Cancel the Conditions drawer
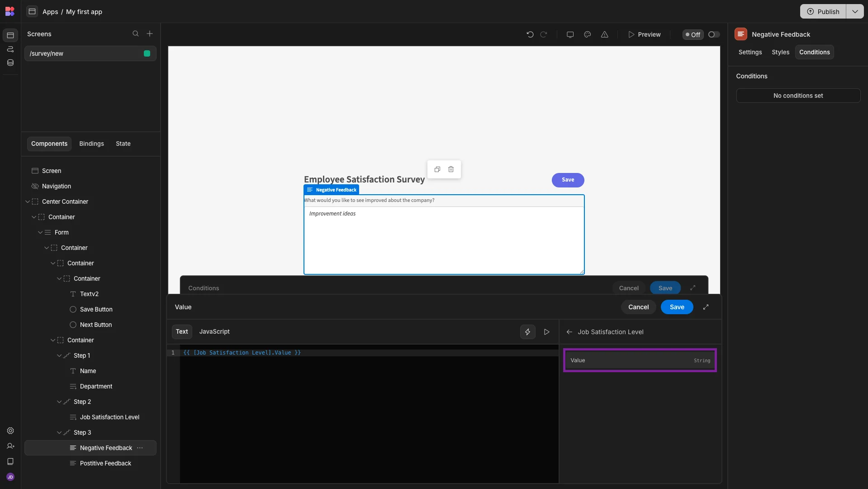The image size is (868, 489). click(629, 288)
